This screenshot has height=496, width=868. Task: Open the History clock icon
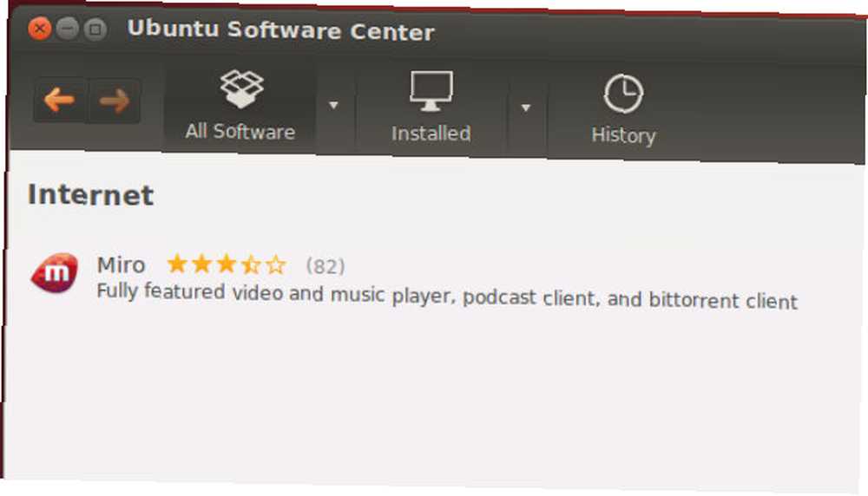623,94
